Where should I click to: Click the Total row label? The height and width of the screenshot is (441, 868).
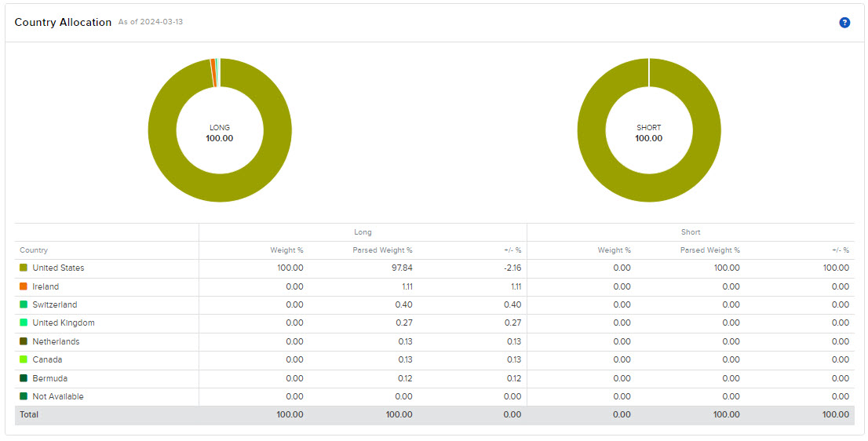[x=29, y=414]
